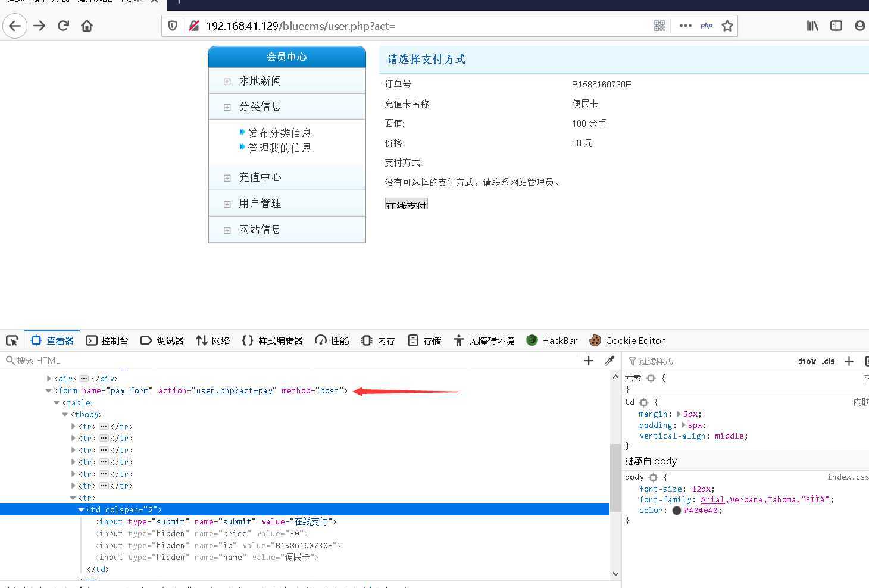869x588 pixels.
Task: Expand the collapsed div node in inspector
Action: [x=49, y=379]
